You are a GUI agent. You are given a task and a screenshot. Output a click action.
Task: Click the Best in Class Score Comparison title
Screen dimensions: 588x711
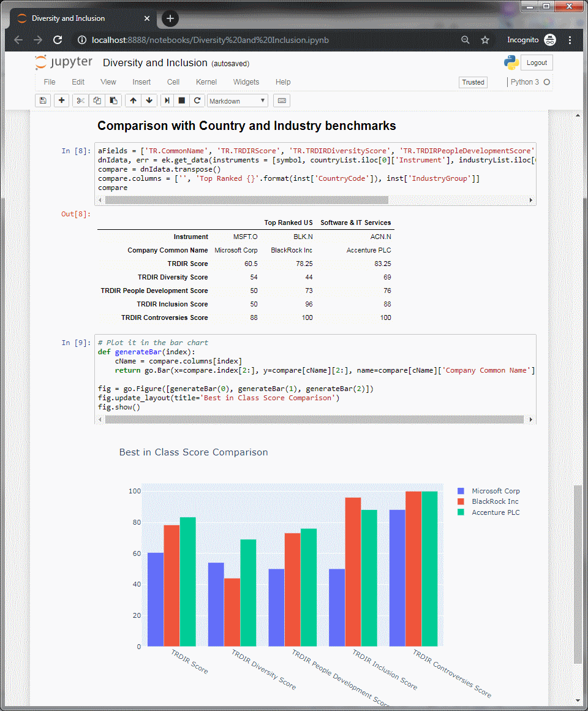[x=194, y=452]
